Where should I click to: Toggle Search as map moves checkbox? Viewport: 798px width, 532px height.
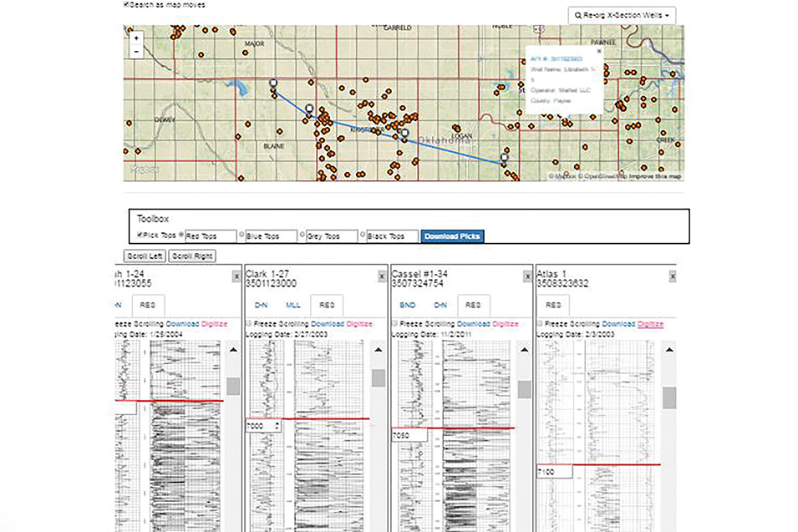tap(126, 5)
